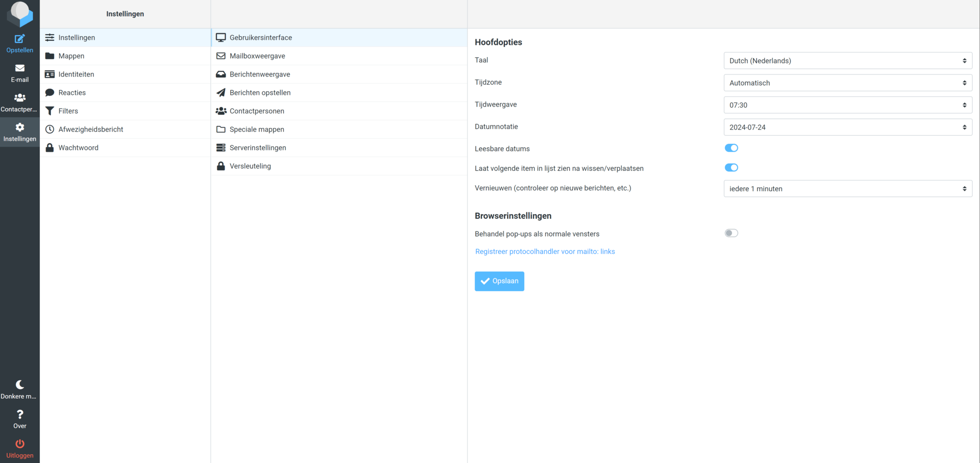This screenshot has height=463, width=980.
Task: Open the Tijdweergave dropdown showing 07:30
Action: (847, 105)
